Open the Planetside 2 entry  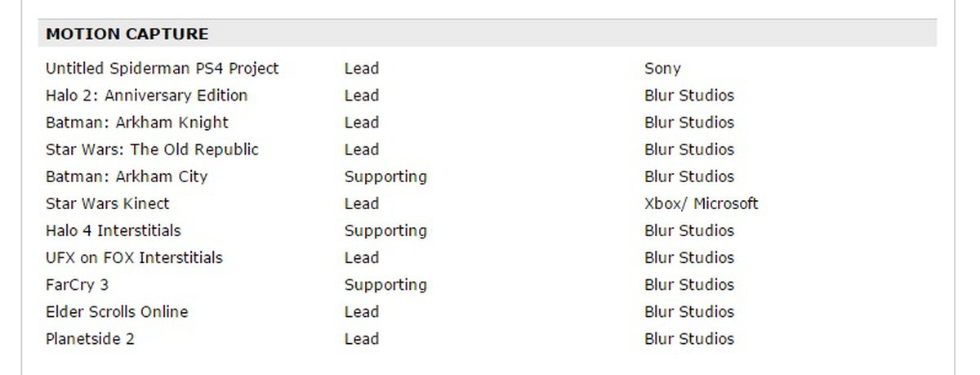(90, 338)
